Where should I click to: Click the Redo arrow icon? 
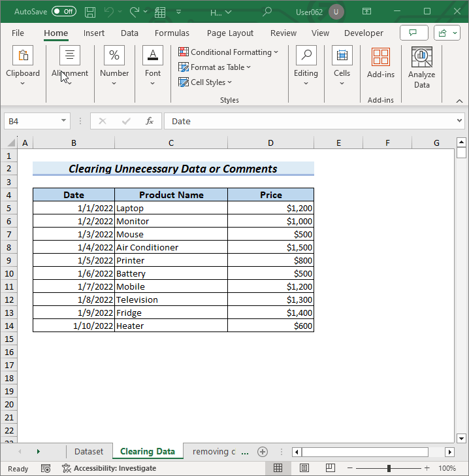pos(134,12)
